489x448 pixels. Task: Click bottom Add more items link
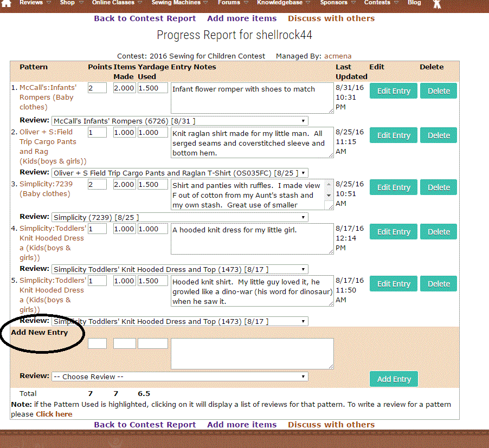tap(242, 425)
